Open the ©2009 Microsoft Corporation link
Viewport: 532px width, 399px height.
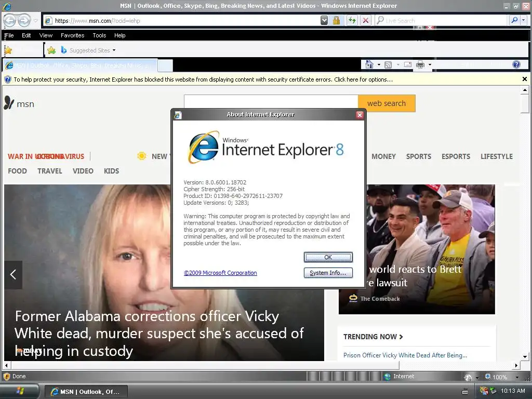pyautogui.click(x=220, y=273)
